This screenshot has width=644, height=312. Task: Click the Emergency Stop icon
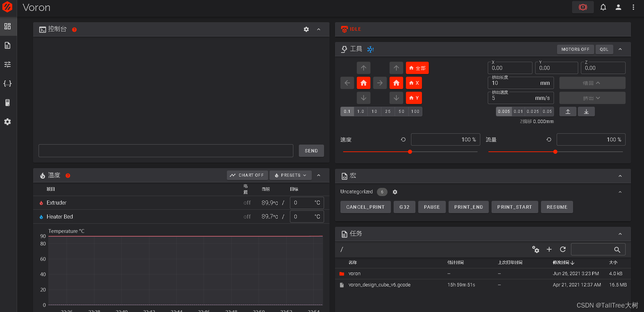click(x=583, y=7)
